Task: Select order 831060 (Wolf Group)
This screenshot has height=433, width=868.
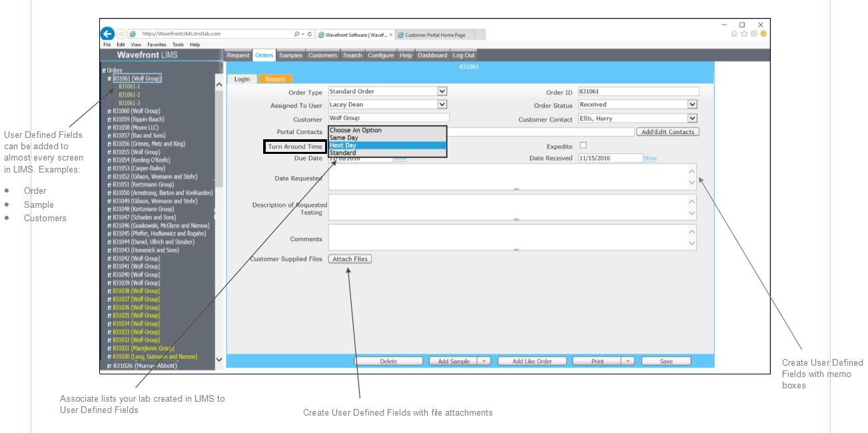Action: (x=137, y=111)
